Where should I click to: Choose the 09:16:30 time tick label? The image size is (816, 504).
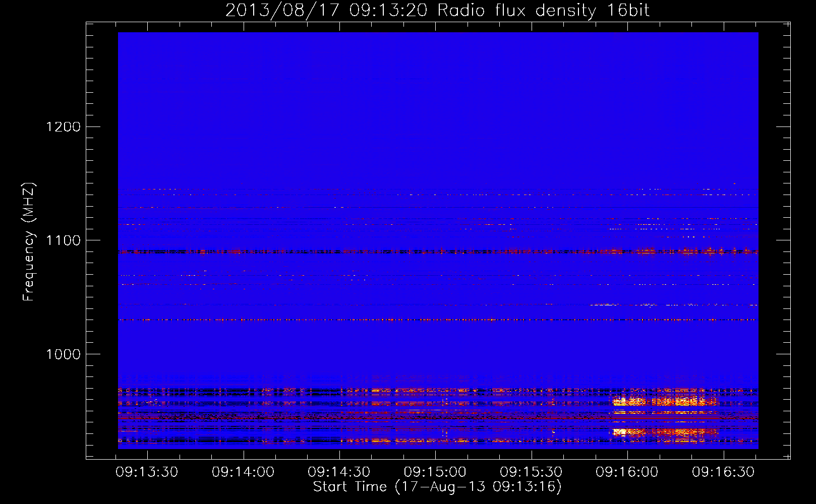click(x=723, y=472)
